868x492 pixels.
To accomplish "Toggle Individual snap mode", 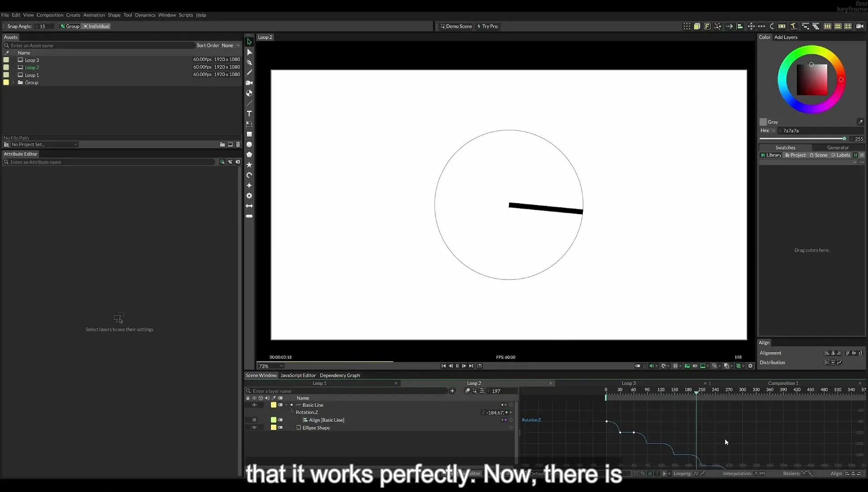I will 96,26.
